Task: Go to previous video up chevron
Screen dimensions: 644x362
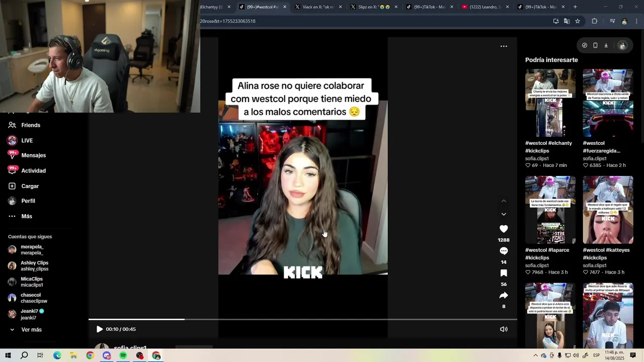Action: (504, 201)
